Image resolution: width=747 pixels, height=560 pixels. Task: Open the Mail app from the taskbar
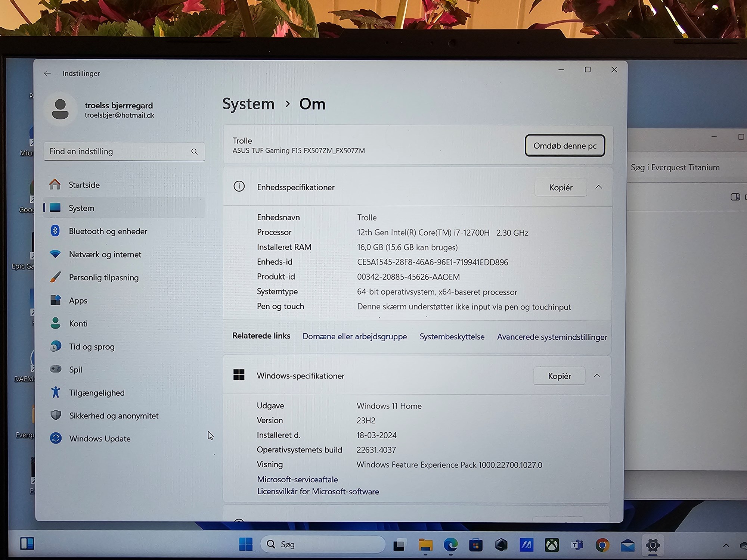[627, 546]
